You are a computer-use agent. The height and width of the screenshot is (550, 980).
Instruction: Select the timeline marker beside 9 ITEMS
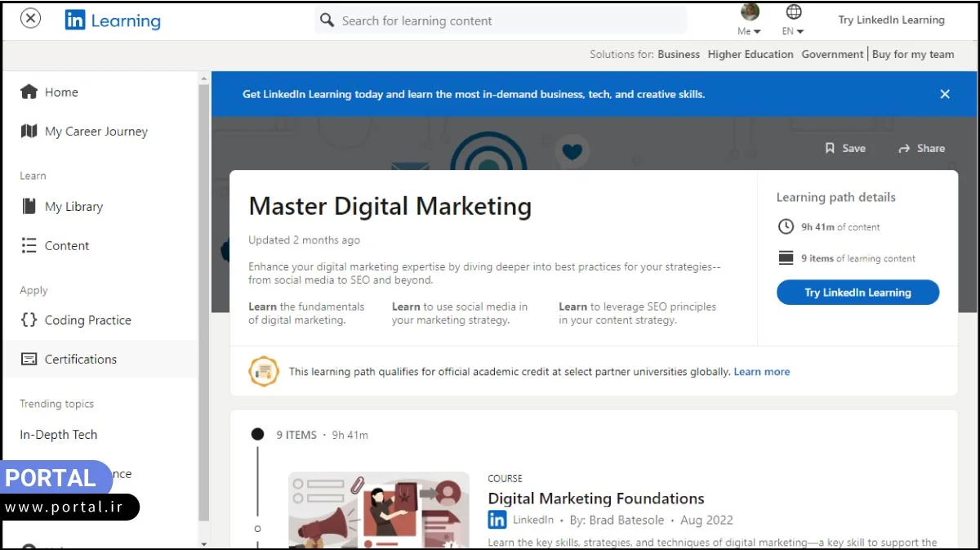click(257, 434)
